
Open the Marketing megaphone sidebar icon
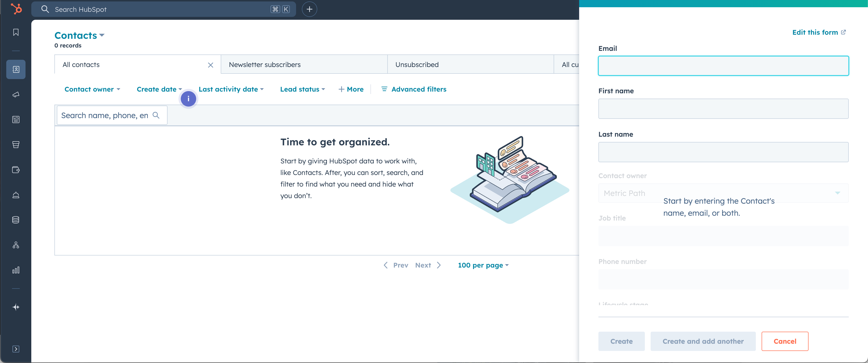tap(16, 94)
